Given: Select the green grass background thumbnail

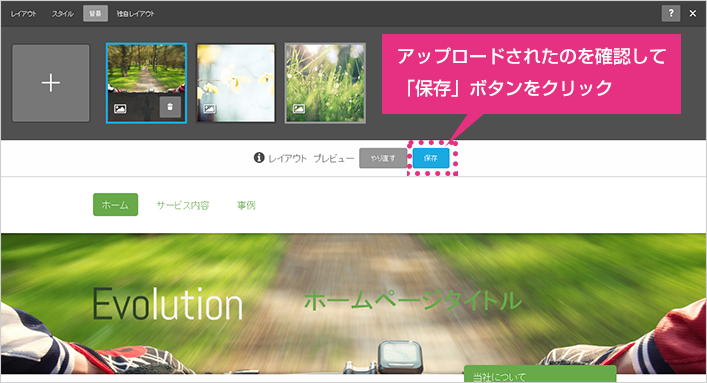Looking at the screenshot, I should pyautogui.click(x=325, y=83).
